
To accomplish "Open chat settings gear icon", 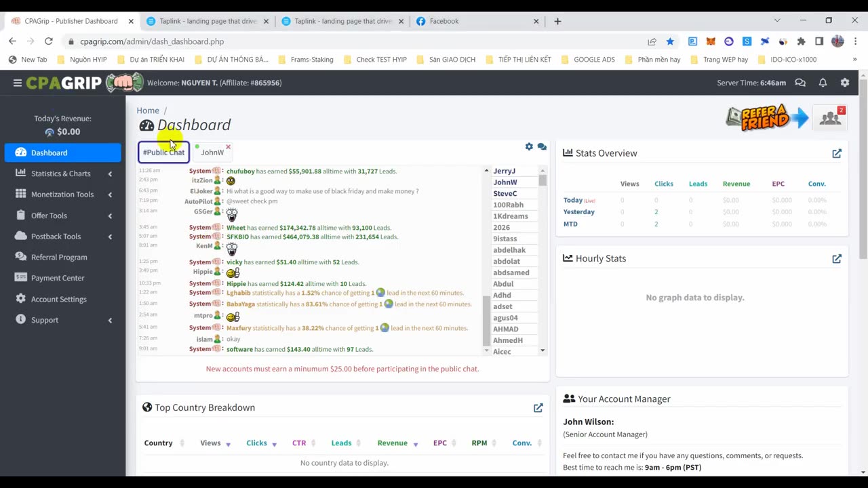I will point(529,146).
